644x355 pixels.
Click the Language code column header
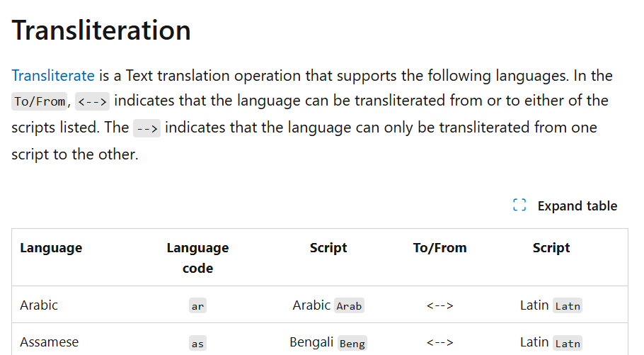197,258
